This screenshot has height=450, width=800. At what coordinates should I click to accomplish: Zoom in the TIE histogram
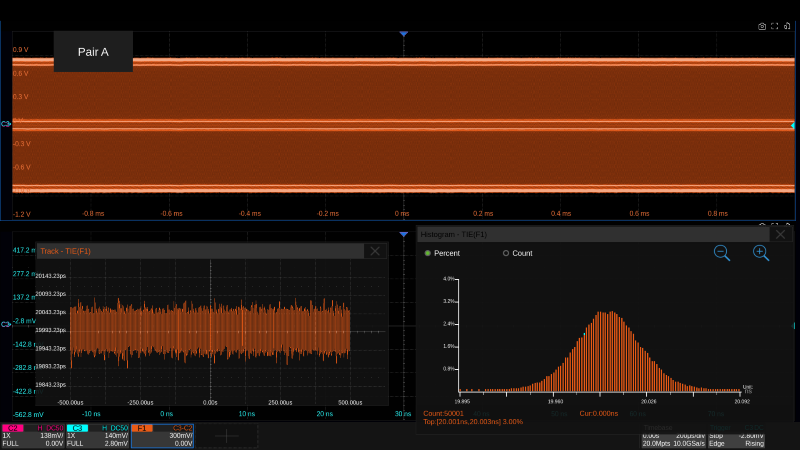[761, 253]
